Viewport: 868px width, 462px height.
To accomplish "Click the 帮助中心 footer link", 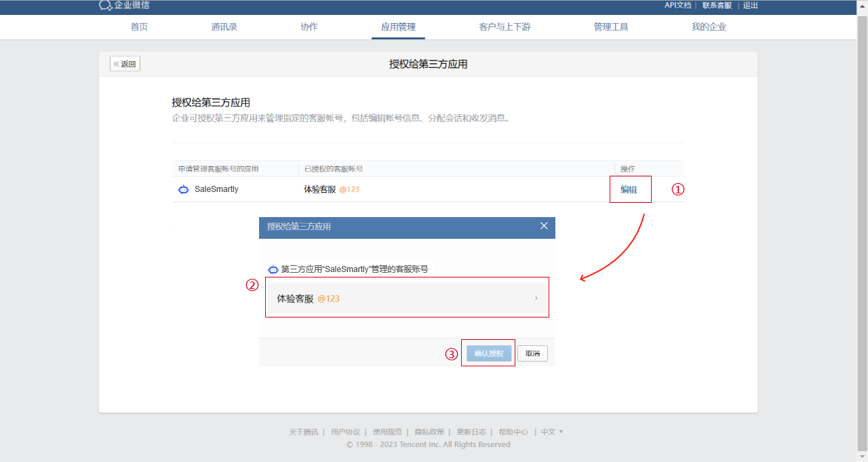I will (513, 432).
